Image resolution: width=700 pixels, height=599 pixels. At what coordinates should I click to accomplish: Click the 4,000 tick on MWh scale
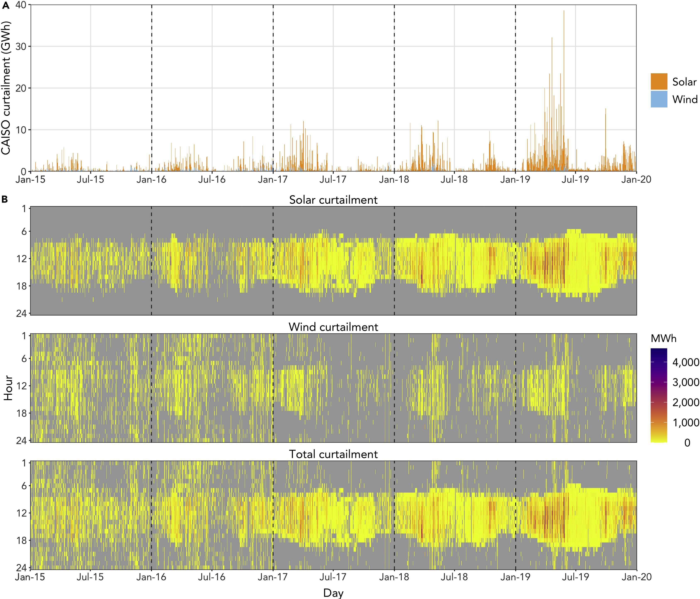(x=685, y=362)
